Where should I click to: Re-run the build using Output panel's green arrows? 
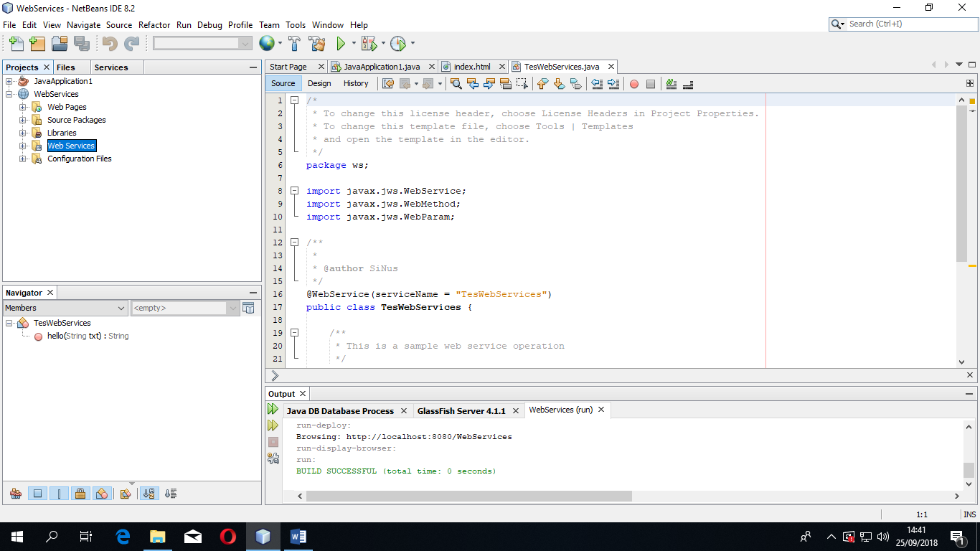pyautogui.click(x=273, y=409)
